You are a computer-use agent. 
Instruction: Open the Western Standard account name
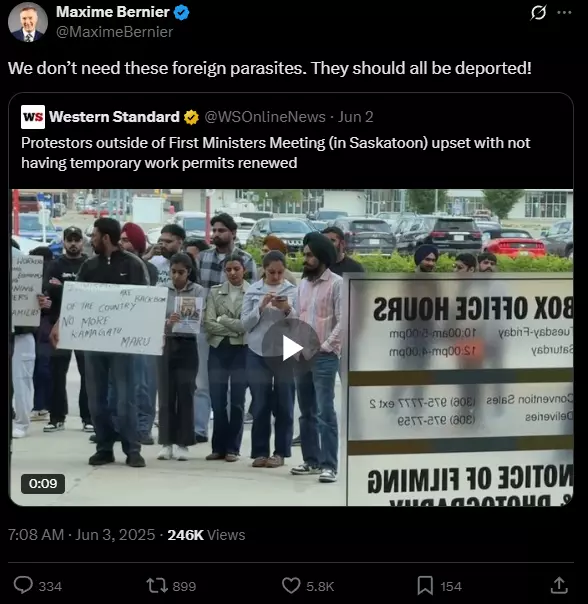coord(114,117)
